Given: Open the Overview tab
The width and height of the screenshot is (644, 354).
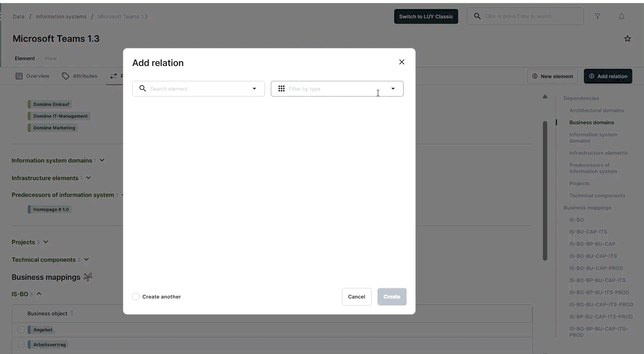Looking at the screenshot, I should tap(32, 76).
